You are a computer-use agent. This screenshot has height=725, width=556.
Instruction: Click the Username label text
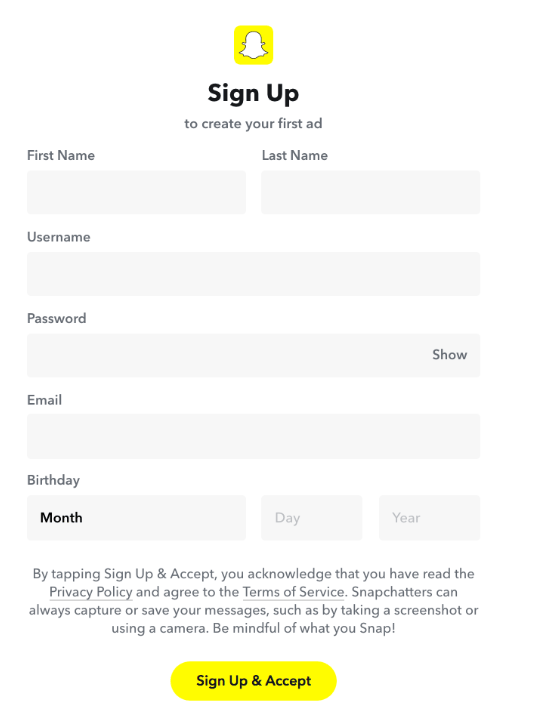[59, 237]
